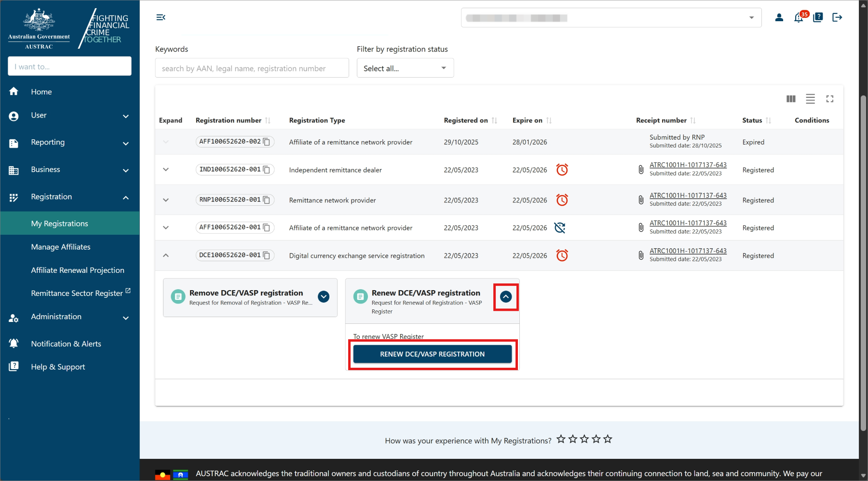
Task: Sort by Registration number column
Action: 268,120
